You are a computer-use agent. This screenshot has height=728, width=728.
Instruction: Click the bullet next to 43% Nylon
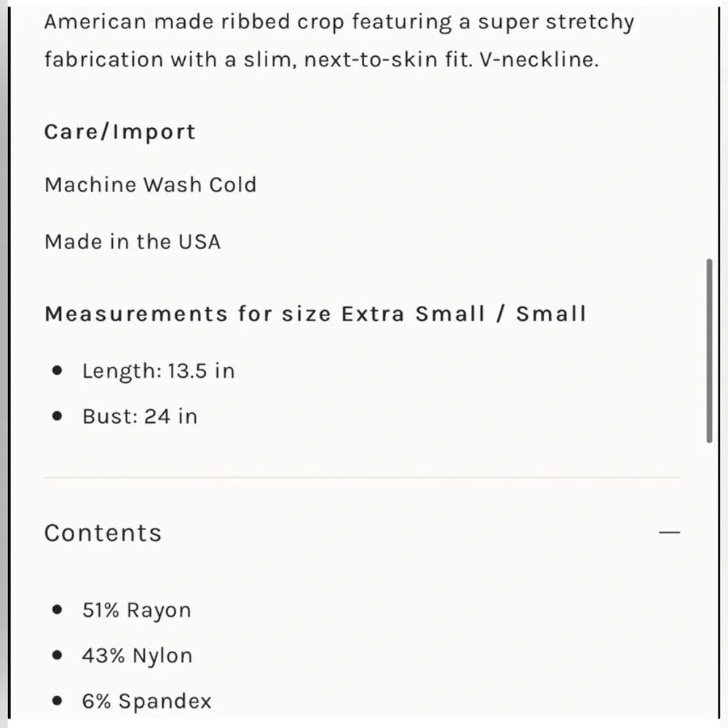[57, 655]
